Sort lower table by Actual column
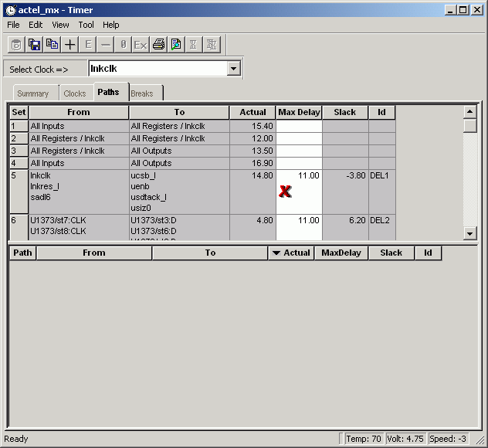Screen dimensions: 488x448 click(291, 253)
